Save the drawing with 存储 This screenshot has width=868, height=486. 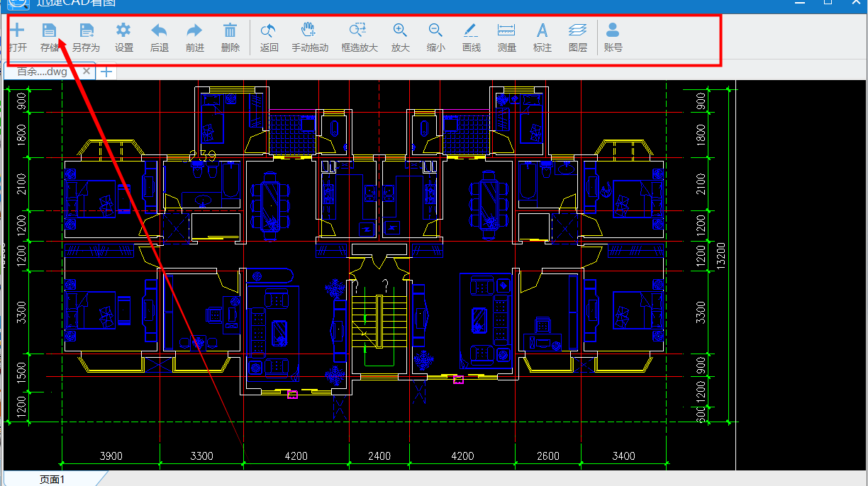coord(49,38)
